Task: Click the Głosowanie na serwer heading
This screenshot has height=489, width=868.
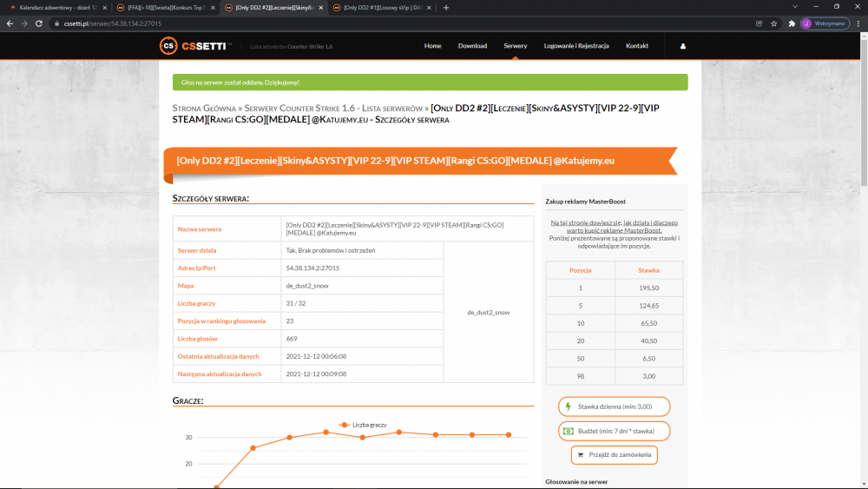Action: [x=576, y=482]
